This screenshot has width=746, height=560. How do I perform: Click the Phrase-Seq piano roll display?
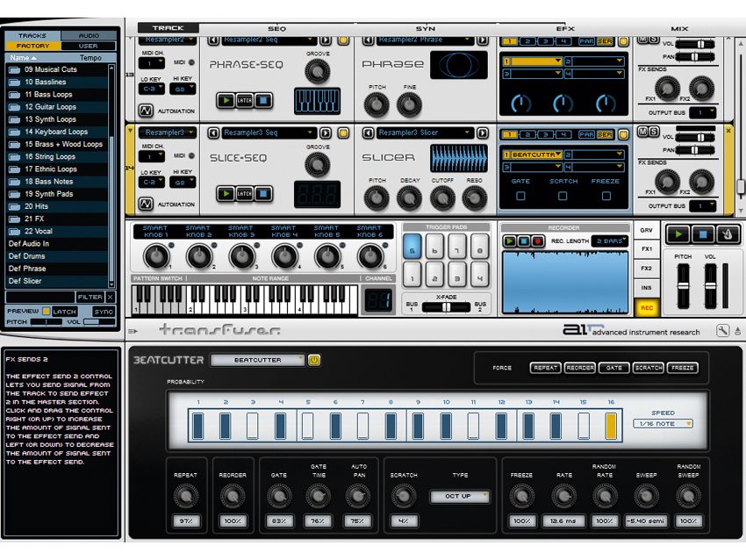[318, 100]
